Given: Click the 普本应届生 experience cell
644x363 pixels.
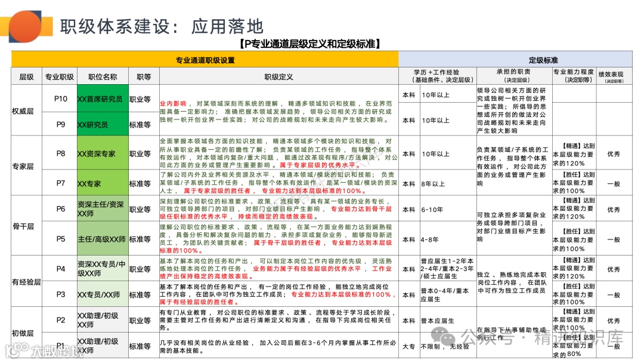Looking at the screenshot, I should point(448,321).
